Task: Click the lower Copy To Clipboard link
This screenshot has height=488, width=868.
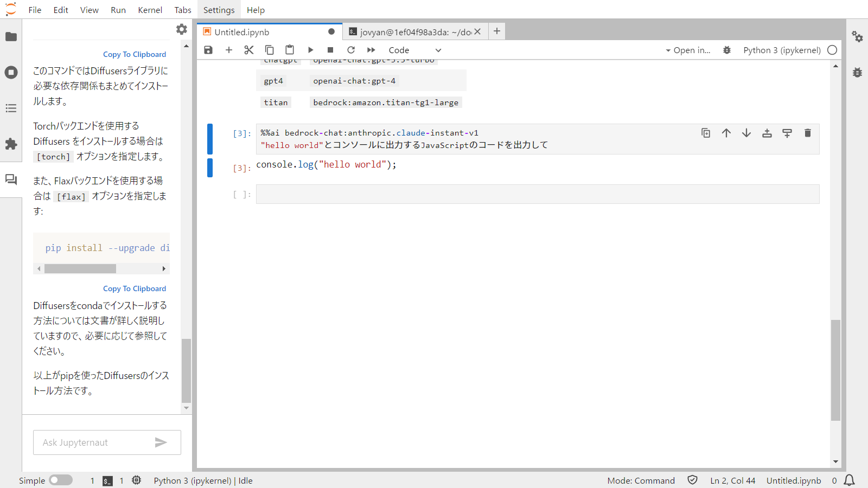Action: [x=135, y=288]
